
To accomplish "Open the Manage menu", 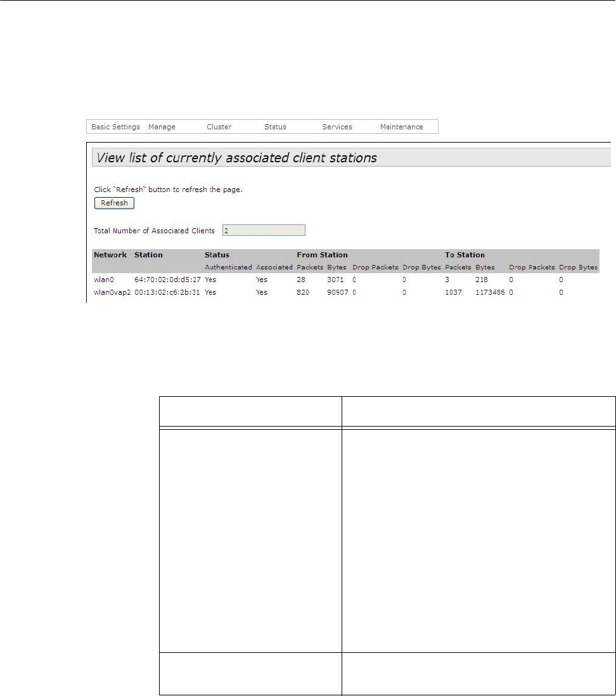I will 162,127.
